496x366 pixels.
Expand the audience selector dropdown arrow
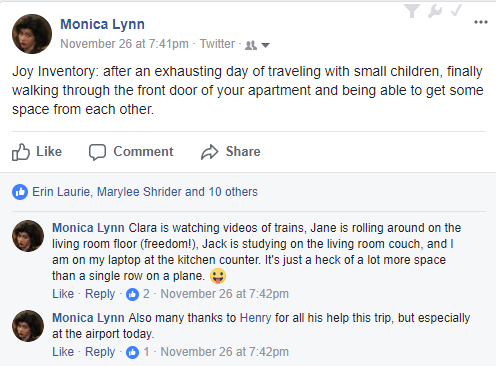click(x=265, y=45)
